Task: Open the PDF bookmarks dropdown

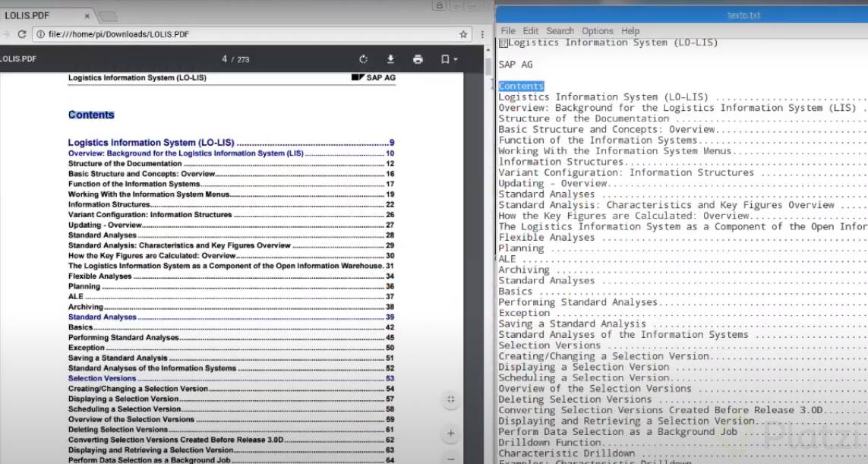Action: pyautogui.click(x=449, y=59)
